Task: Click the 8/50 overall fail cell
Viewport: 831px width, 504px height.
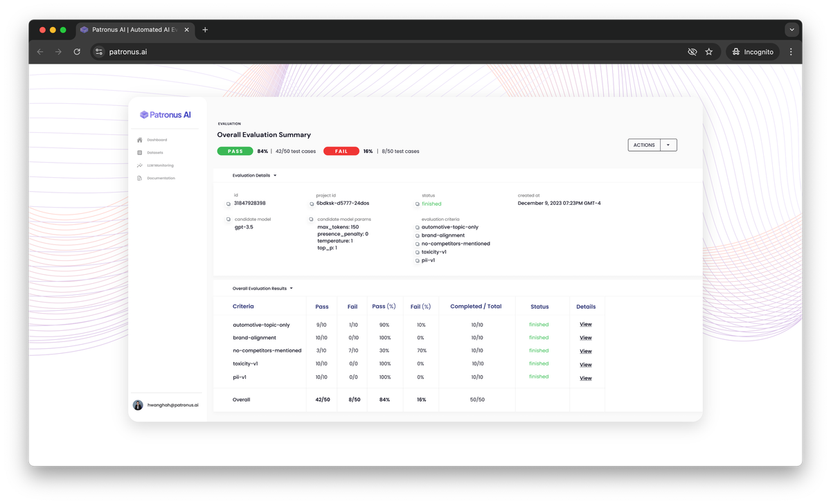Action: tap(353, 400)
